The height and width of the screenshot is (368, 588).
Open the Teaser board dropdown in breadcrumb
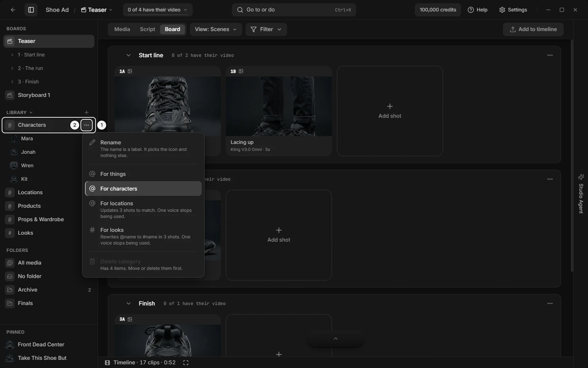click(97, 10)
